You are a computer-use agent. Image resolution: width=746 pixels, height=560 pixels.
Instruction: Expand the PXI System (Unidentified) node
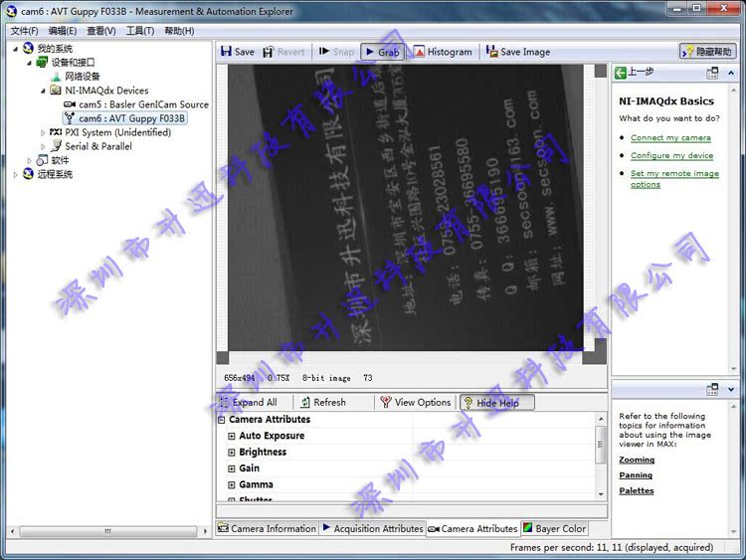(x=44, y=132)
